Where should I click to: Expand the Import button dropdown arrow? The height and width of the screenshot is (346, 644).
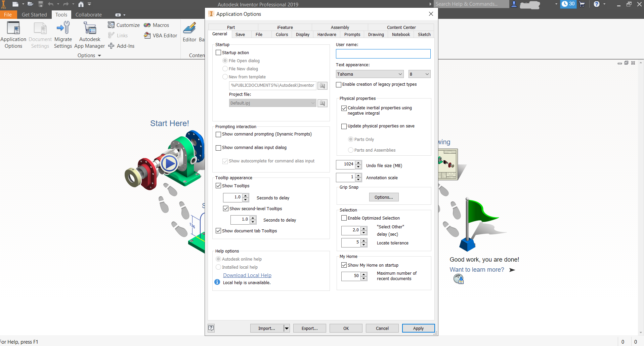[287, 328]
